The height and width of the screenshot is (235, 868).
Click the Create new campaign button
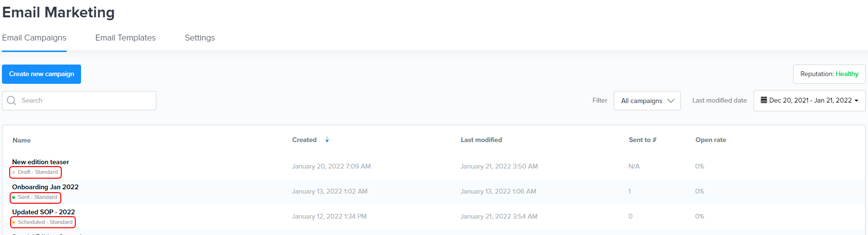[x=41, y=74]
